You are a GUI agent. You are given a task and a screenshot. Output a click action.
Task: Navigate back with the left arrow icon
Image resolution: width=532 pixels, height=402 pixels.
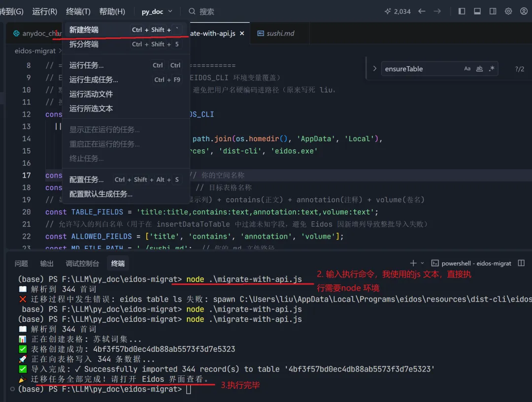[x=421, y=11]
